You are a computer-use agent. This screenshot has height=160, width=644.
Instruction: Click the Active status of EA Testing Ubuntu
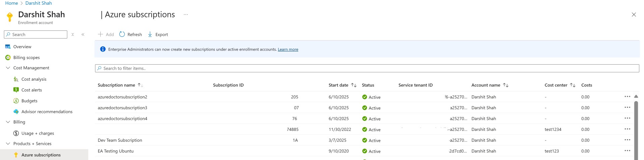[x=371, y=151]
